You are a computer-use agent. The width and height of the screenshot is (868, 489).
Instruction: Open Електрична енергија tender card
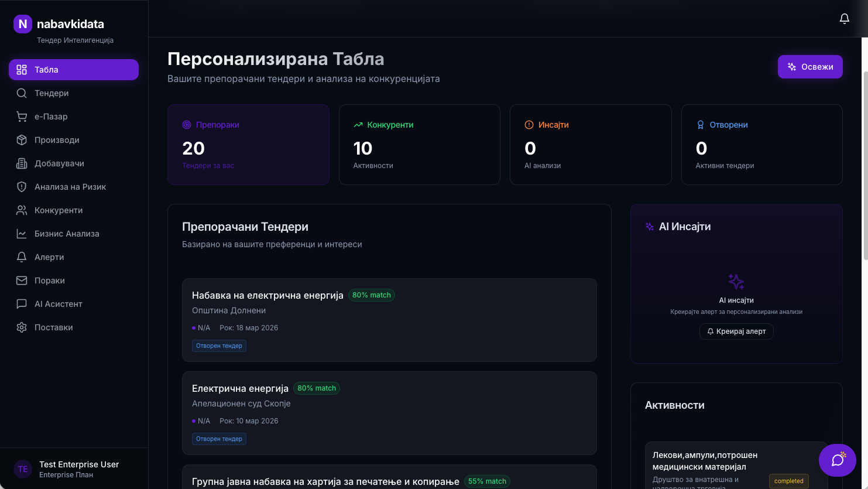click(389, 413)
